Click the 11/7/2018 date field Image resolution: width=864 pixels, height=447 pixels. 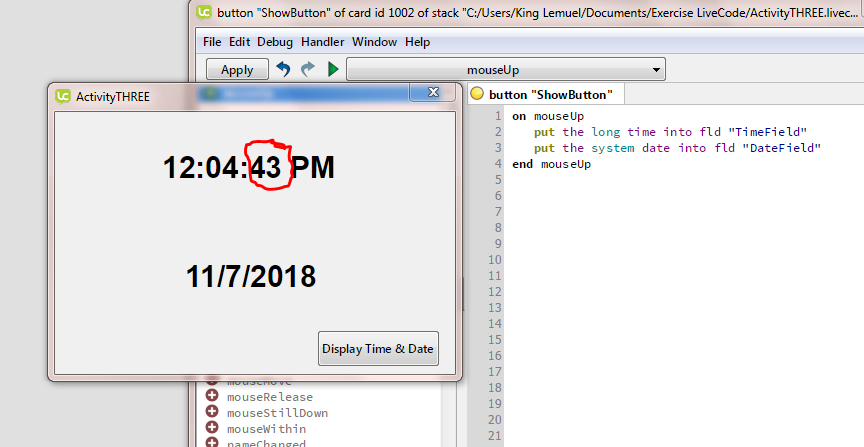click(x=251, y=276)
